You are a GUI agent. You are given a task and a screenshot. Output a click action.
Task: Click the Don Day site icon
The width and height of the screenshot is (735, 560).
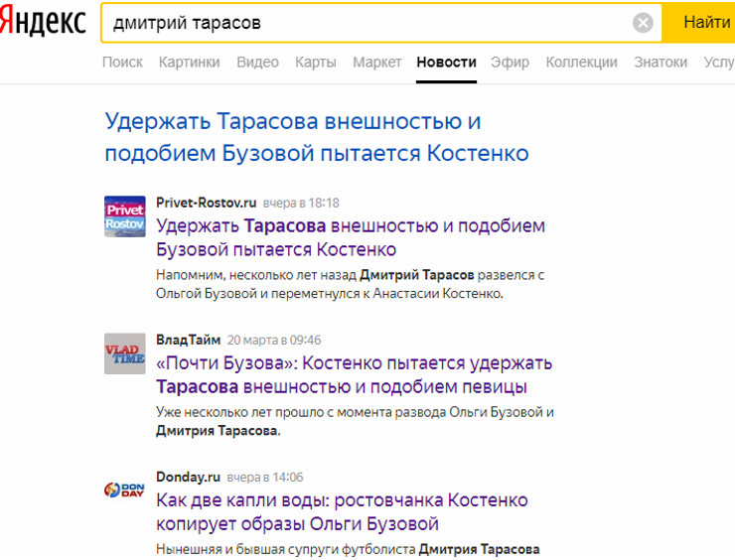pyautogui.click(x=125, y=490)
